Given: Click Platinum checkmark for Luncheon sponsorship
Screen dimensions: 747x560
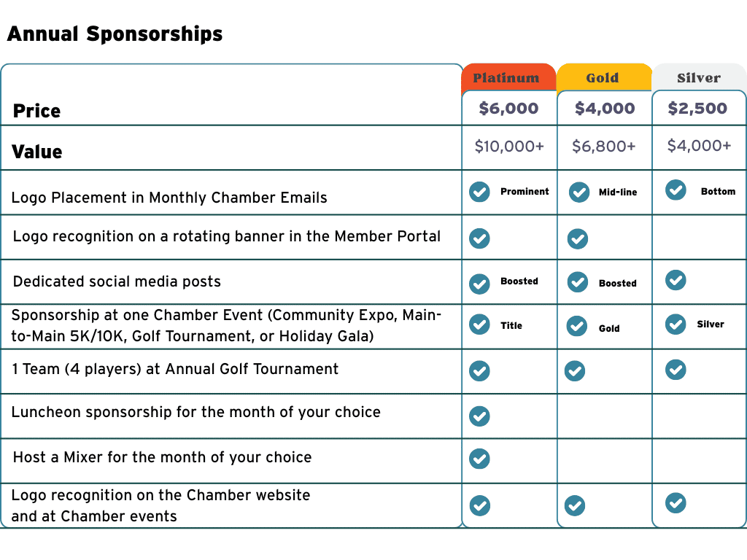Looking at the screenshot, I should click(479, 416).
